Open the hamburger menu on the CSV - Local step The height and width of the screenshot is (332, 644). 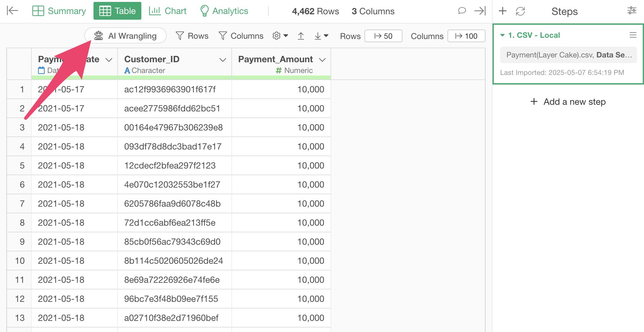tap(633, 35)
